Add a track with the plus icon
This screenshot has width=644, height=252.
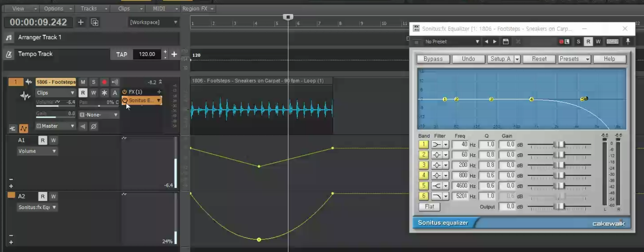point(81,22)
